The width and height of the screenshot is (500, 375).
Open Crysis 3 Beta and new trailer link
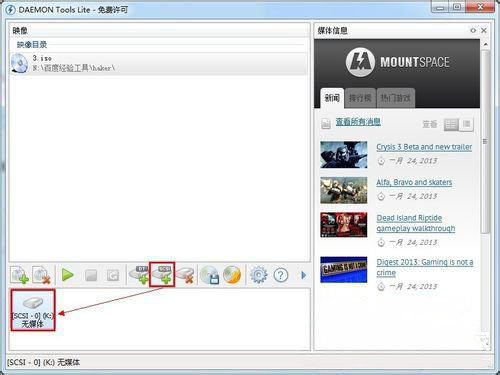tap(424, 147)
